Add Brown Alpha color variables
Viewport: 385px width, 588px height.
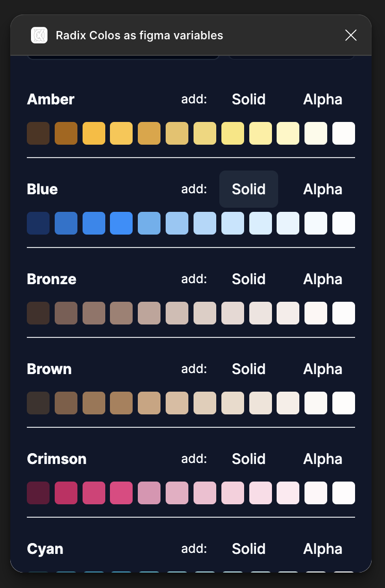tap(323, 369)
